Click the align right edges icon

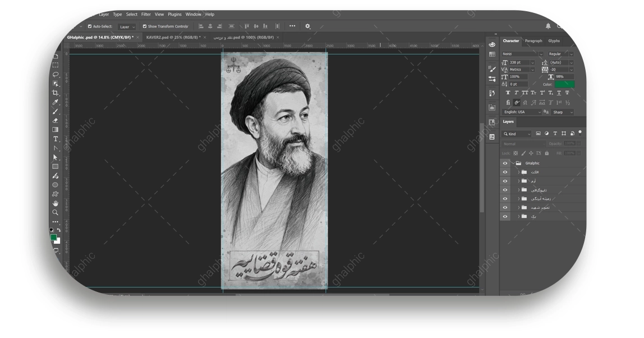pos(219,26)
